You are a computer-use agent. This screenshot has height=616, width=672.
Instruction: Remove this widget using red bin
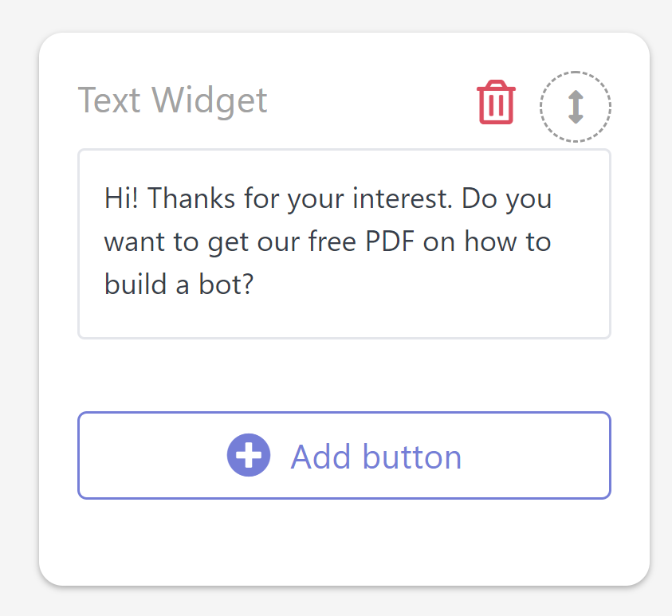[x=496, y=102]
